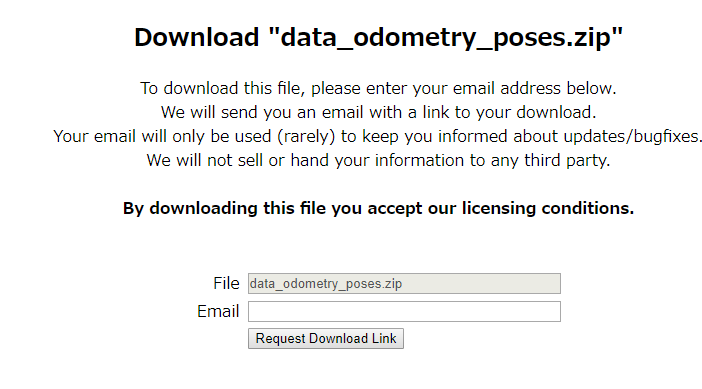Image resolution: width=702 pixels, height=389 pixels.
Task: Click the words "third party" in the text
Action: tap(567, 160)
